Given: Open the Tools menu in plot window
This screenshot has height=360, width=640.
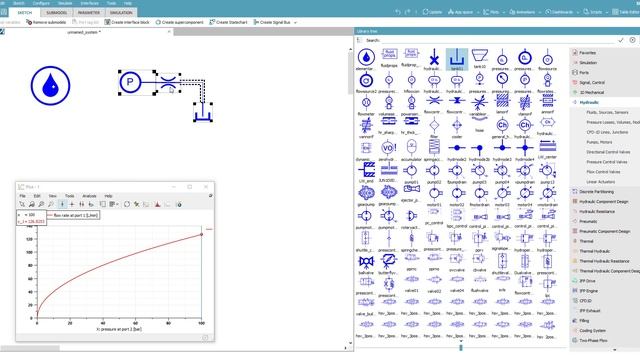Looking at the screenshot, I should pyautogui.click(x=70, y=196).
